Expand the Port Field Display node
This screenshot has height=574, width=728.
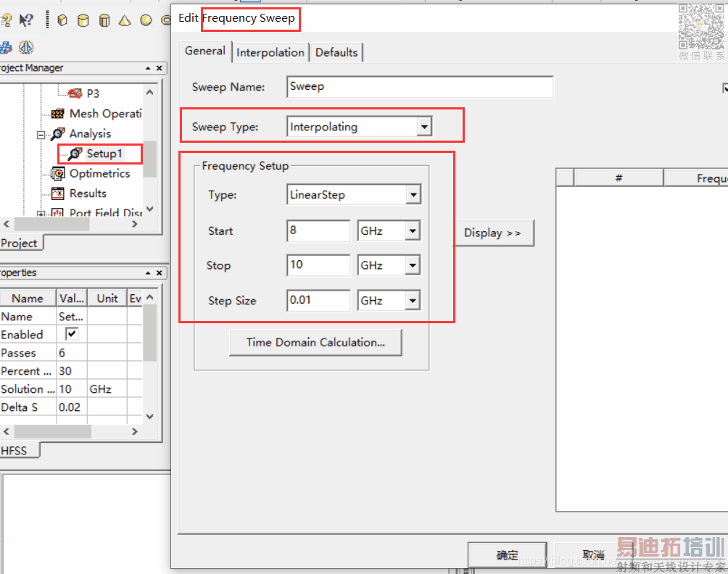click(x=41, y=214)
